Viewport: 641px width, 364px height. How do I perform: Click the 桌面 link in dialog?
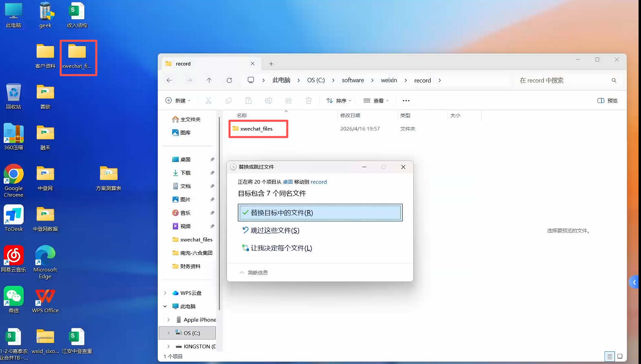point(288,182)
